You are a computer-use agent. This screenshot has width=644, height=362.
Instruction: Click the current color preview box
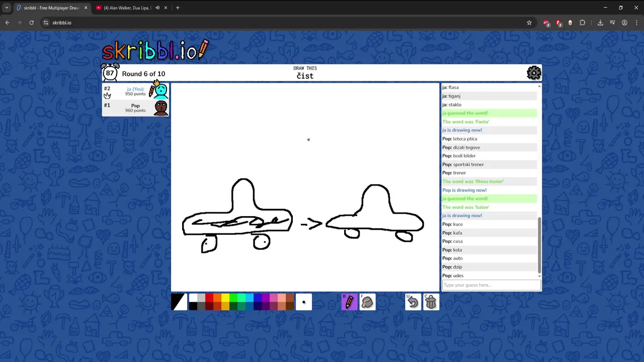click(179, 302)
